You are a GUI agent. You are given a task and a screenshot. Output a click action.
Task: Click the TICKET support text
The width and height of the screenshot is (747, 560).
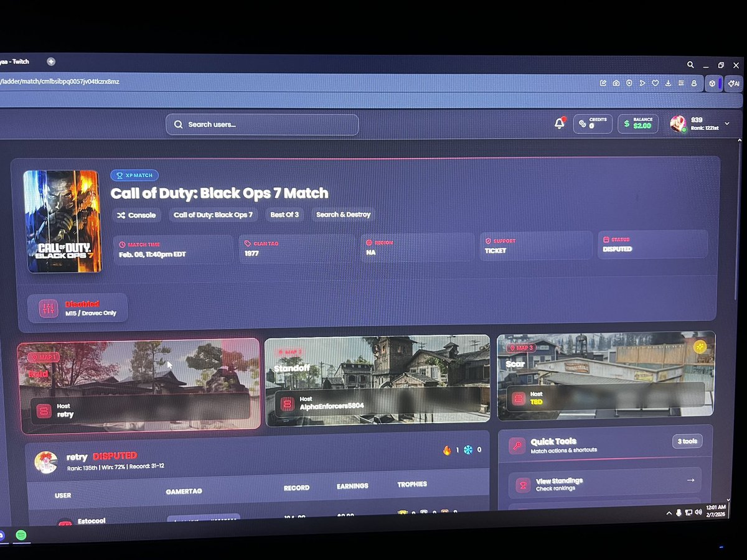pyautogui.click(x=496, y=251)
